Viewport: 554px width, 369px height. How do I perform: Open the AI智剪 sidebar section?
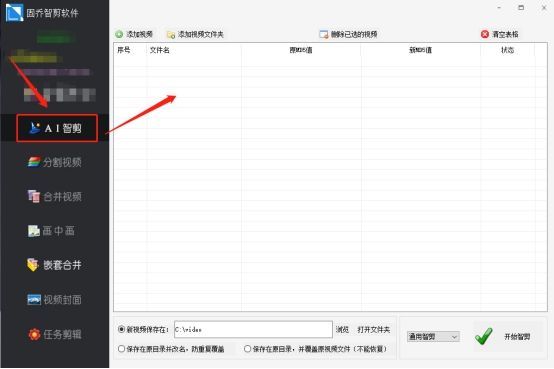click(57, 128)
